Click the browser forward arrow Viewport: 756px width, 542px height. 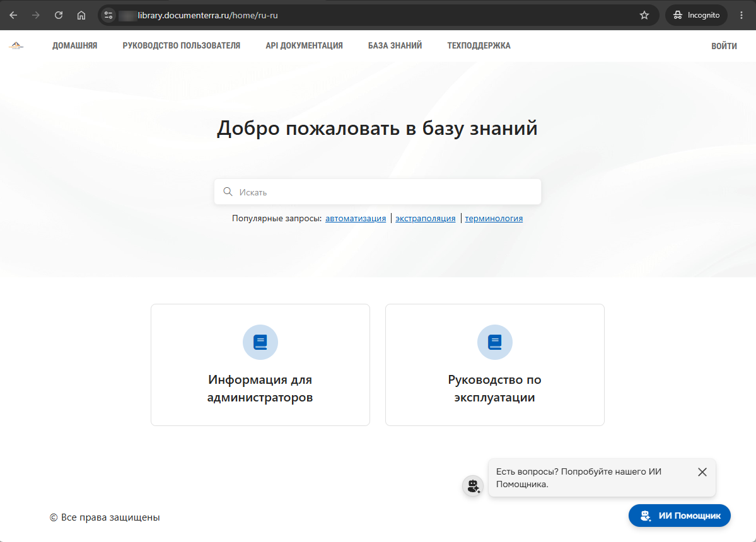(x=36, y=15)
